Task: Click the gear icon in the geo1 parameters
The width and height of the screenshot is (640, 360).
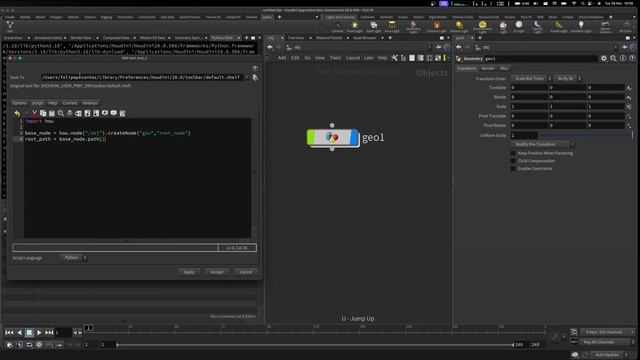Action: click(604, 59)
